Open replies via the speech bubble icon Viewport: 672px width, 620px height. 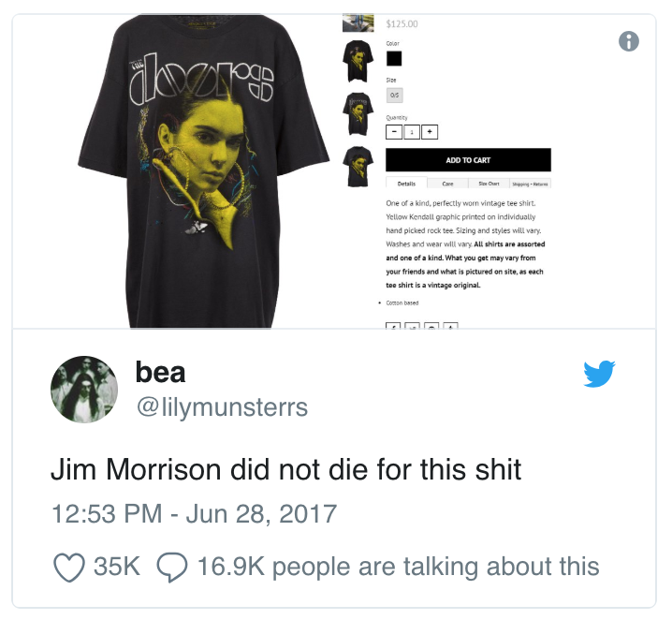(x=172, y=567)
